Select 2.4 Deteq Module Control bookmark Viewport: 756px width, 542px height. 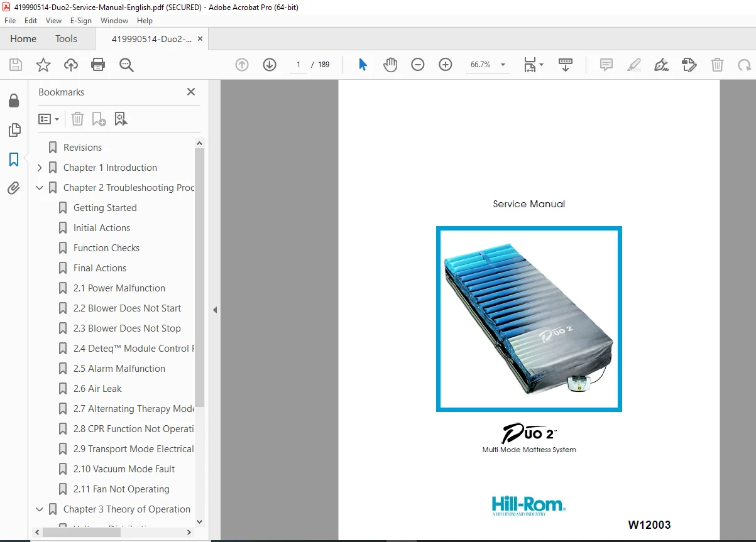pyautogui.click(x=134, y=349)
